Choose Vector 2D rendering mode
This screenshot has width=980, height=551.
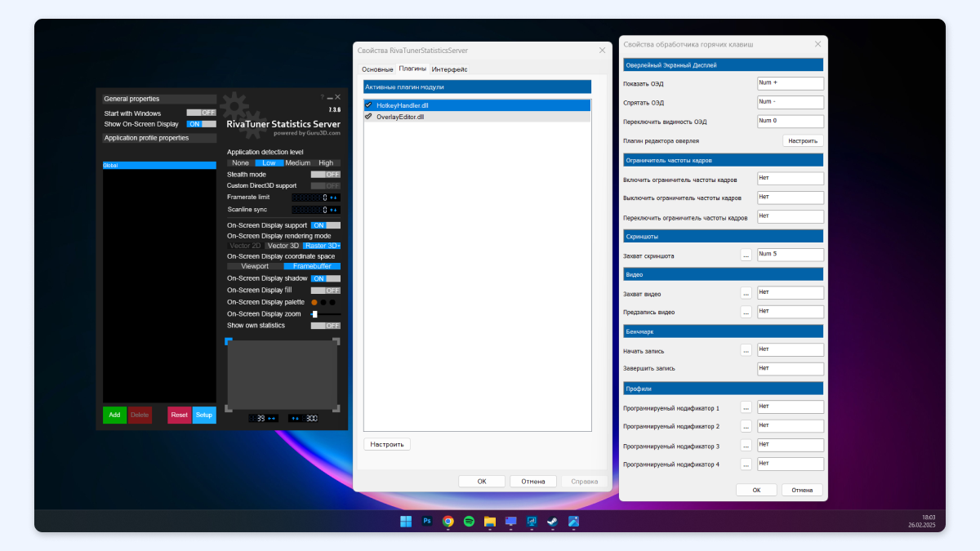[x=246, y=246]
